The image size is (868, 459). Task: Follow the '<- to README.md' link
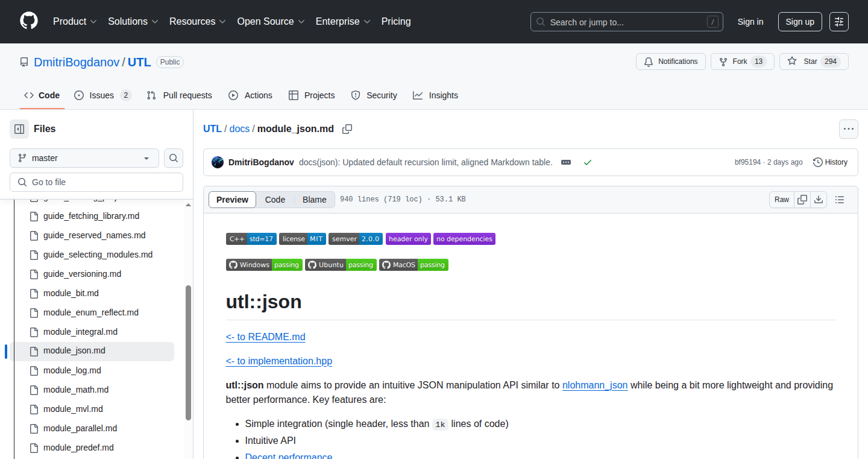click(x=266, y=337)
